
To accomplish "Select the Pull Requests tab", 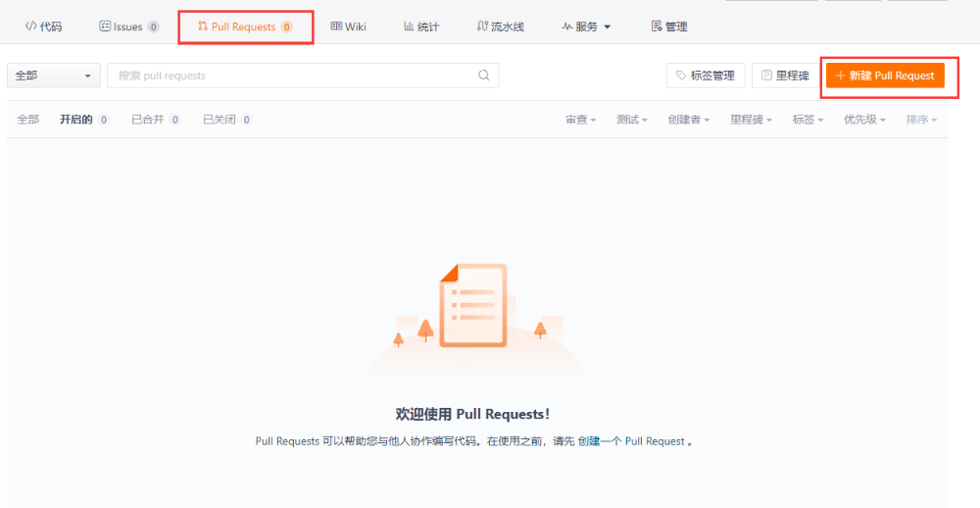I will [245, 26].
